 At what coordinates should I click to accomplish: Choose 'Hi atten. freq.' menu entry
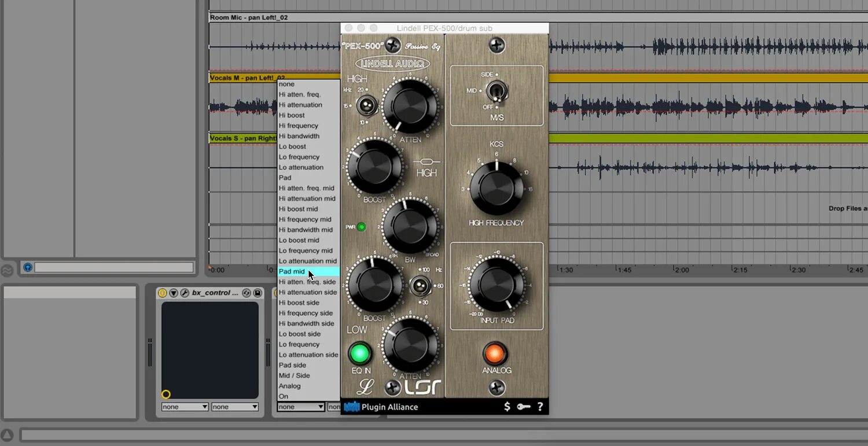(308, 94)
